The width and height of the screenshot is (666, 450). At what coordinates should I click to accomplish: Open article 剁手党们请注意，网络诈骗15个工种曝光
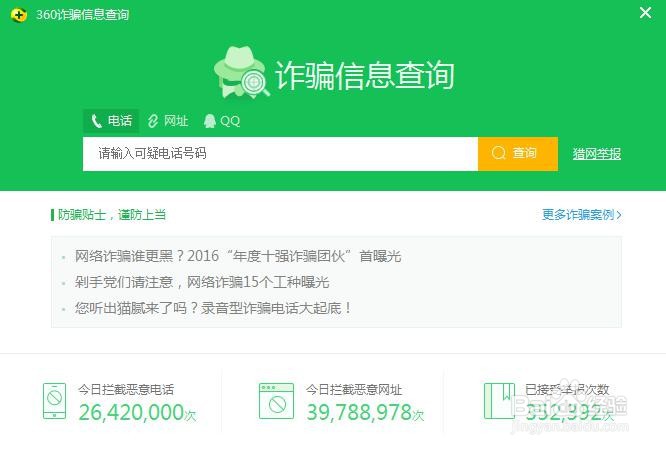[x=202, y=282]
